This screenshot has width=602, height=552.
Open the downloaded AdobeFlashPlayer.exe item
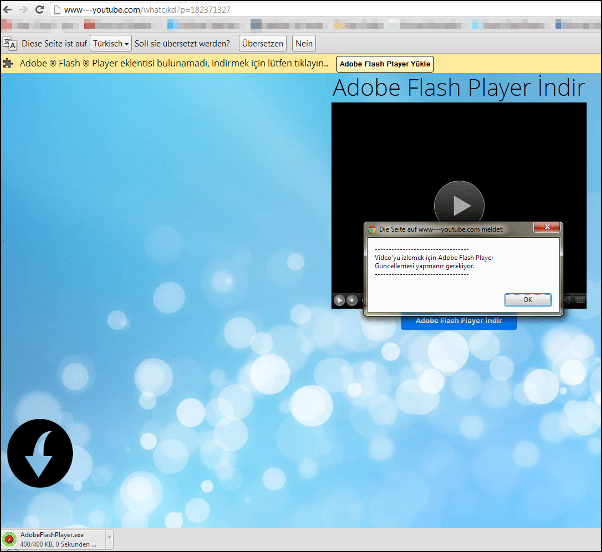pos(53,539)
